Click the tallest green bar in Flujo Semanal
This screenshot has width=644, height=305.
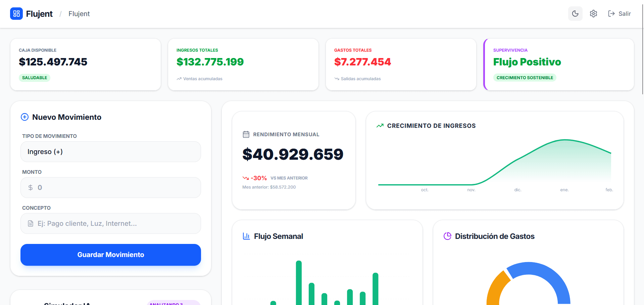click(298, 282)
